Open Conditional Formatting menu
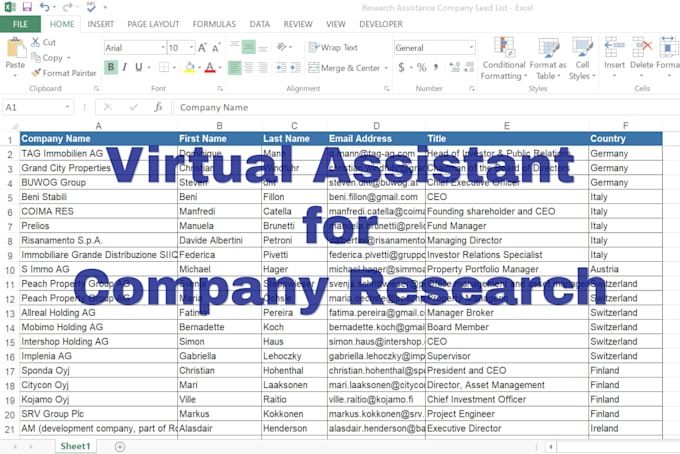This screenshot has width=680, height=454. (x=503, y=59)
